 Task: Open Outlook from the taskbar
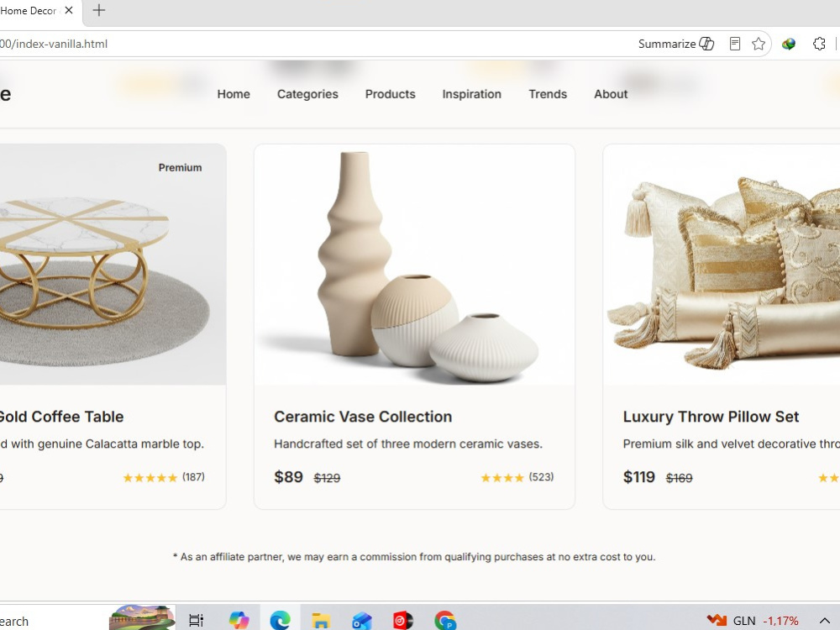point(361,621)
